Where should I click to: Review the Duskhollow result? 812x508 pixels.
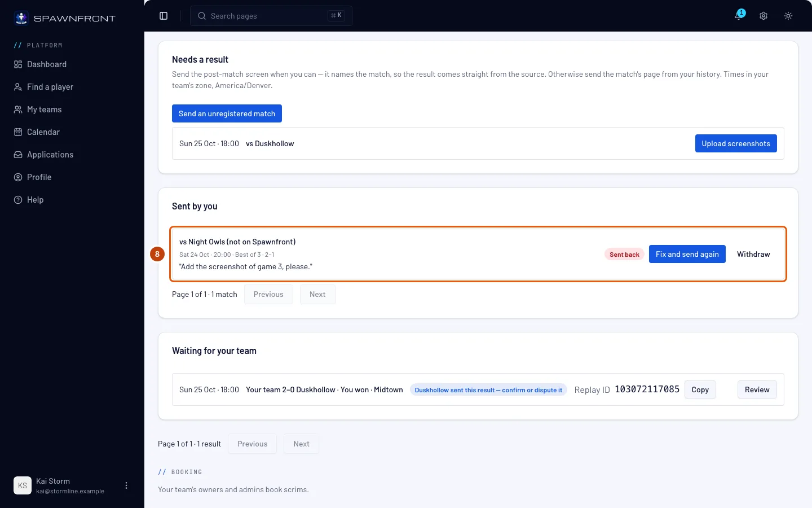tap(757, 389)
